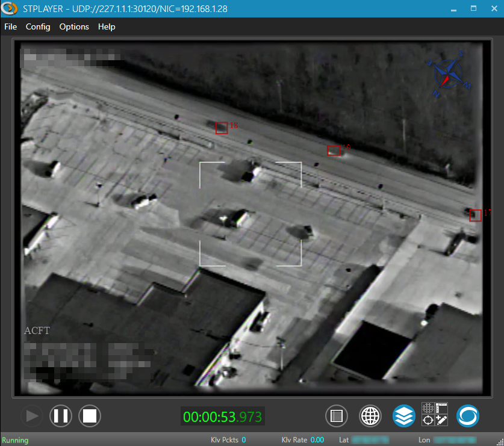504x446 pixels.
Task: Click the green timecode display
Action: (222, 417)
